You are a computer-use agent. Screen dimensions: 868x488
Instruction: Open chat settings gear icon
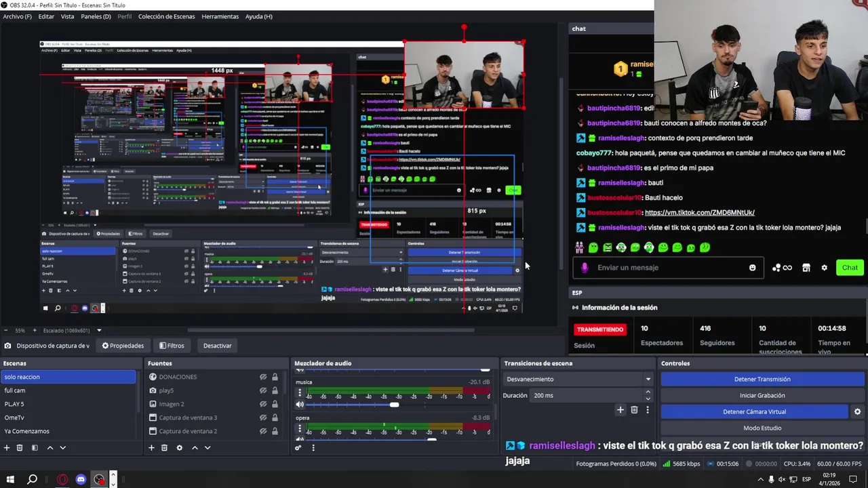(x=824, y=268)
